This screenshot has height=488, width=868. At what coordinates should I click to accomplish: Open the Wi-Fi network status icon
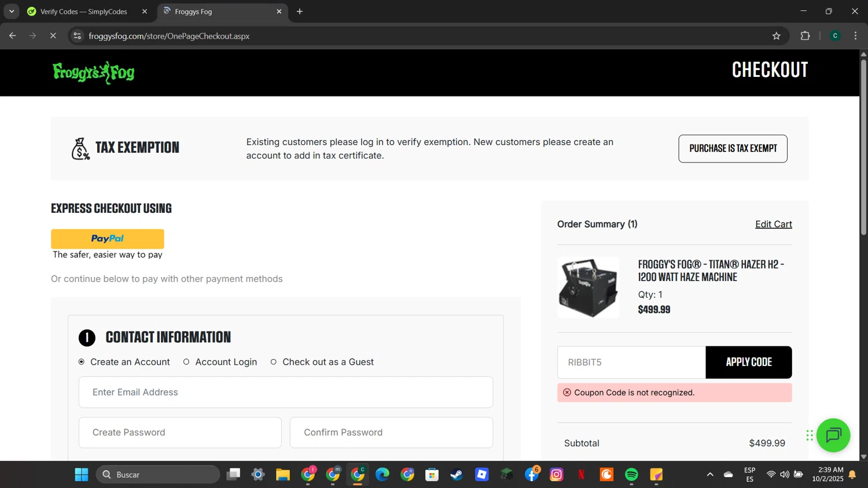tap(771, 475)
